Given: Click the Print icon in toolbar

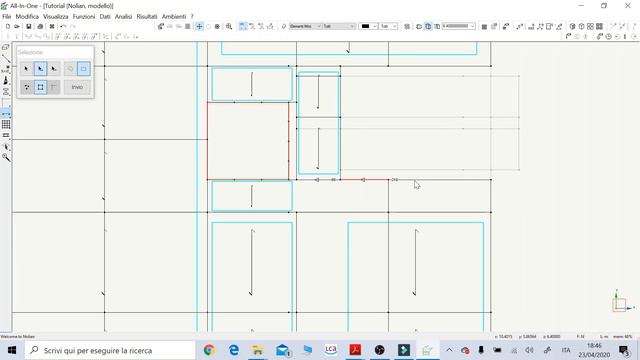Looking at the screenshot, I should coord(40,26).
